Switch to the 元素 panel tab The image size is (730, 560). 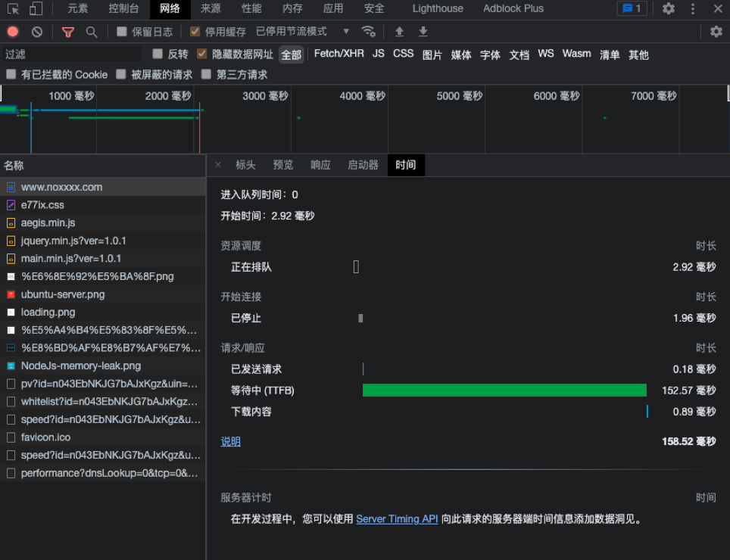(78, 9)
